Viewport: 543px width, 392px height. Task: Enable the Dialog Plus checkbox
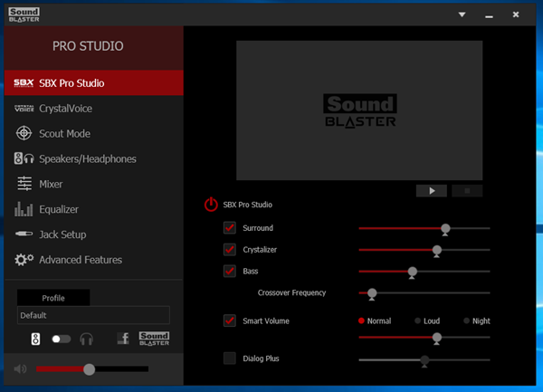tap(230, 359)
